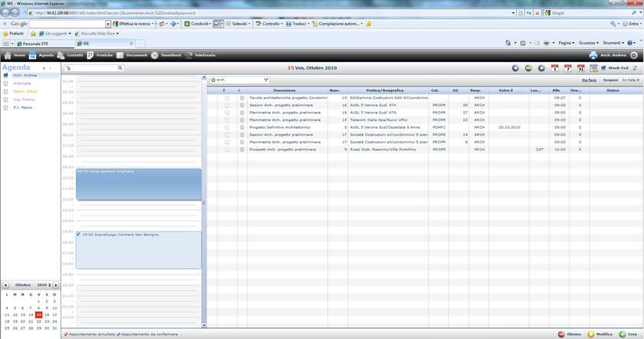The width and height of the screenshot is (644, 339).
Task: Click the Crea button
Action: [x=627, y=334]
